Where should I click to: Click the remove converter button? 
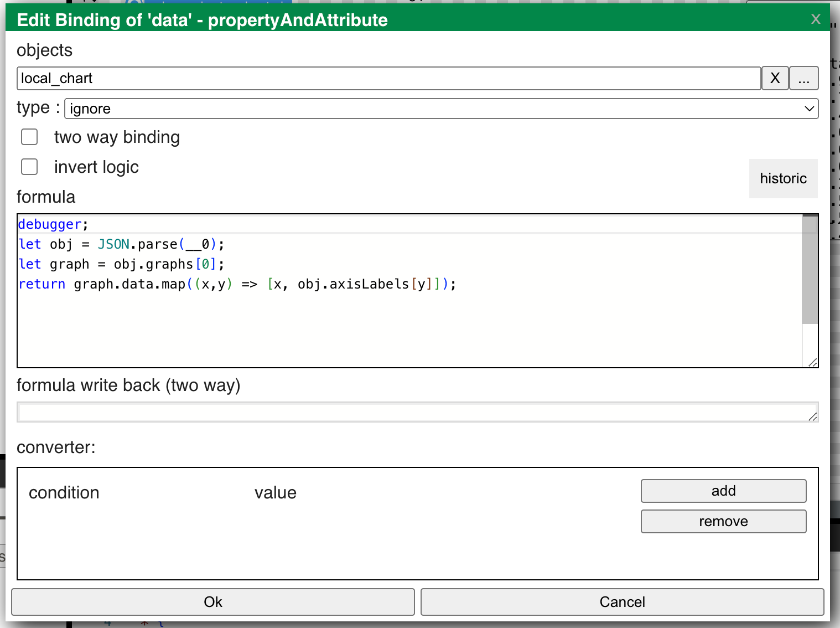point(723,521)
